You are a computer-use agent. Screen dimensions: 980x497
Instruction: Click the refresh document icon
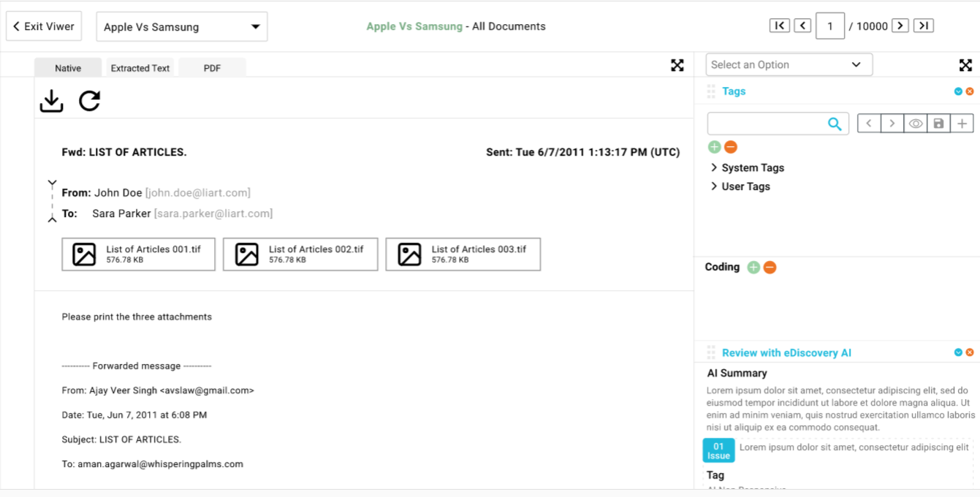[89, 101]
